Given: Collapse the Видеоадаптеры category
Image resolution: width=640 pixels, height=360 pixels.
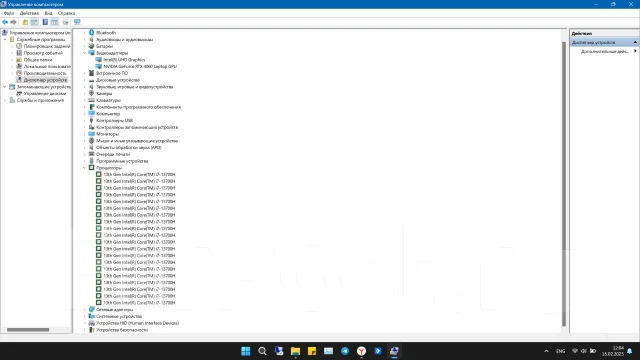Looking at the screenshot, I should [84, 53].
